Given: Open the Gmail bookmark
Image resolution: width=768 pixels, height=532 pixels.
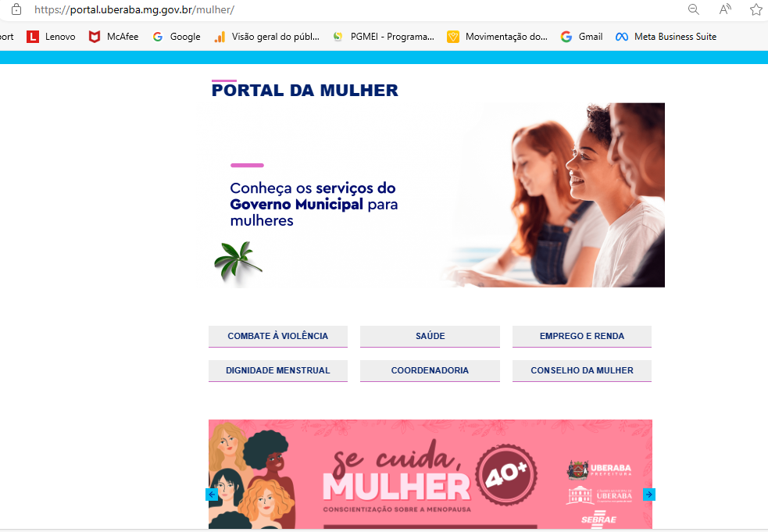Looking at the screenshot, I should (x=581, y=37).
